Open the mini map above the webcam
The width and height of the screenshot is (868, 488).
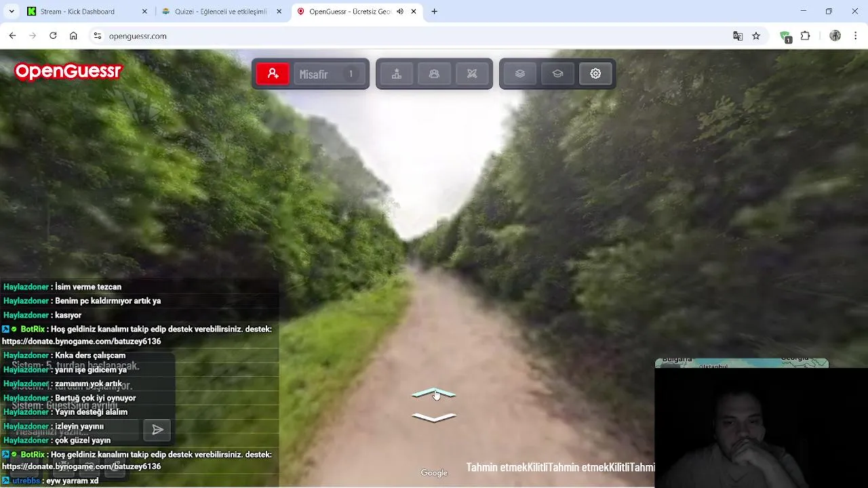(742, 363)
